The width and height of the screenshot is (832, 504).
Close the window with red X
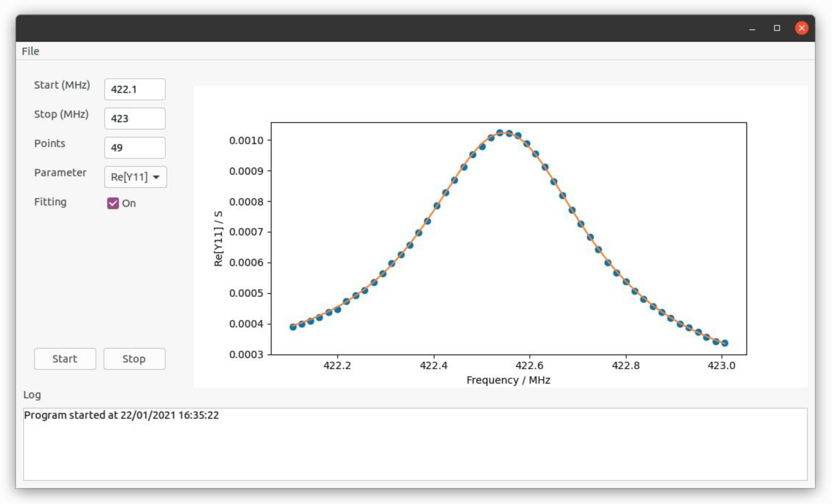coord(802,28)
